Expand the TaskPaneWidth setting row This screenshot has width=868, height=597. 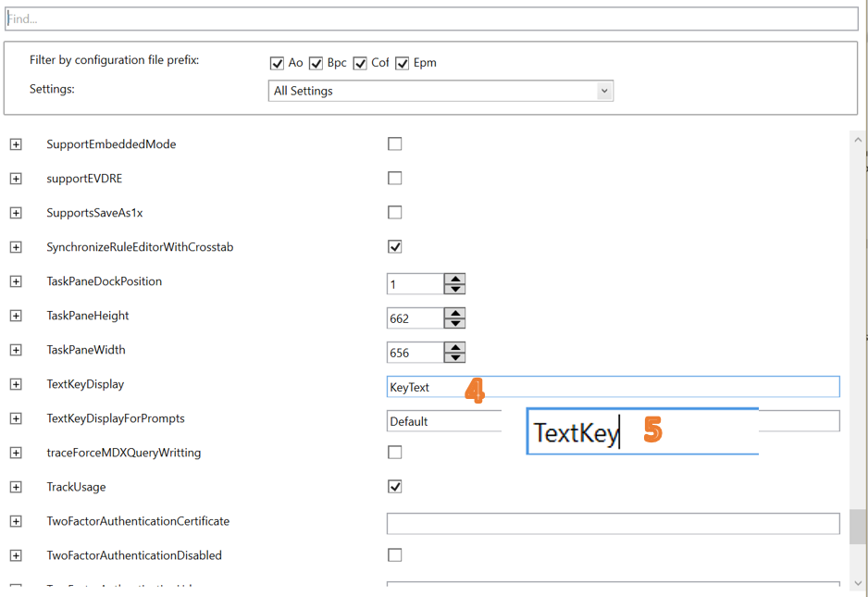click(x=16, y=351)
